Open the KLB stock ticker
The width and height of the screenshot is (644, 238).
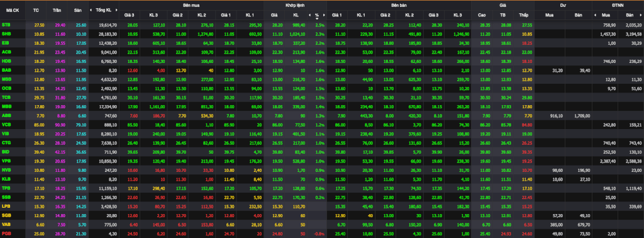(6, 179)
